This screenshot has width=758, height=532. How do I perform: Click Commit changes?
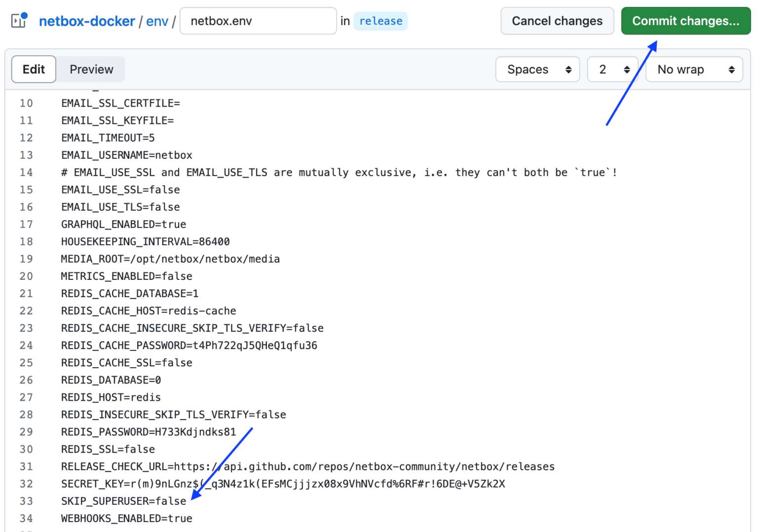(685, 21)
